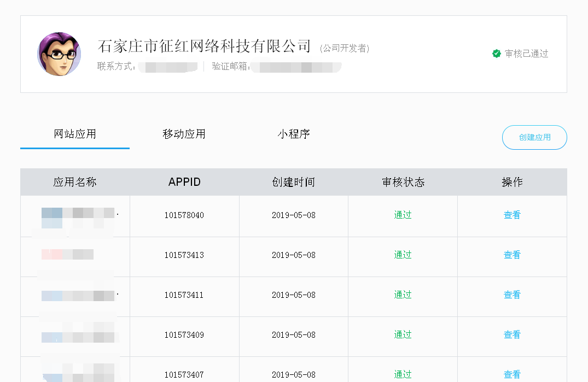Image resolution: width=588 pixels, height=382 pixels.
Task: Click the 联系方式 label
Action: [x=117, y=66]
